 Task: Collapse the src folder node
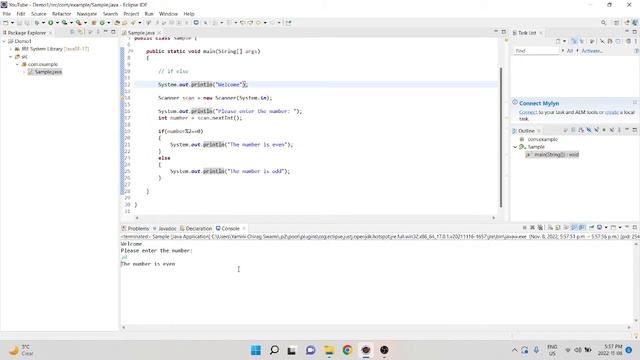click(11, 57)
